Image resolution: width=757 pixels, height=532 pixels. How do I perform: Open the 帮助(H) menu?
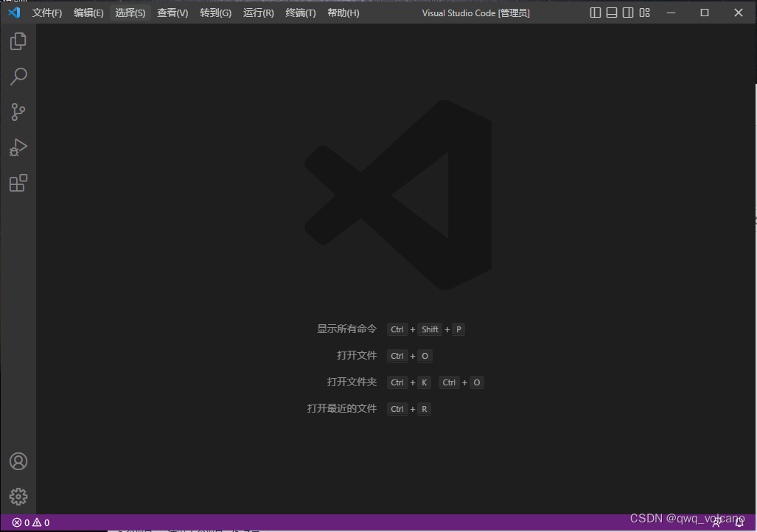click(343, 13)
